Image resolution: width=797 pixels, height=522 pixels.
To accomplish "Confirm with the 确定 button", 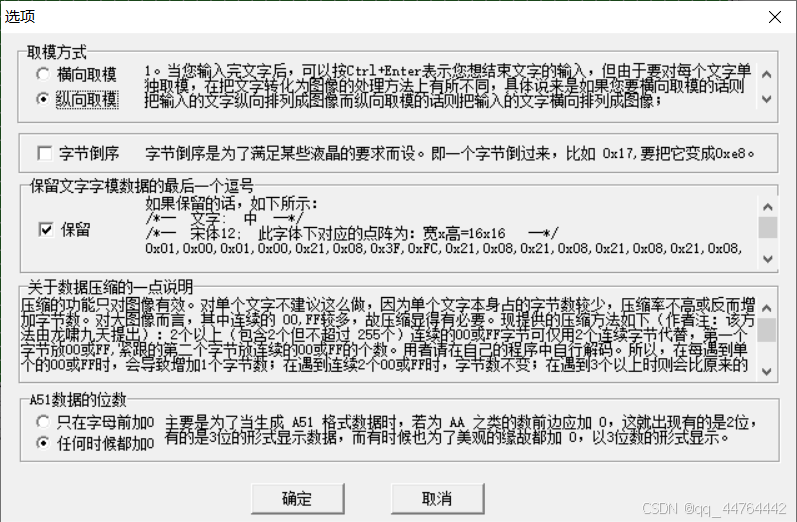I will [297, 499].
